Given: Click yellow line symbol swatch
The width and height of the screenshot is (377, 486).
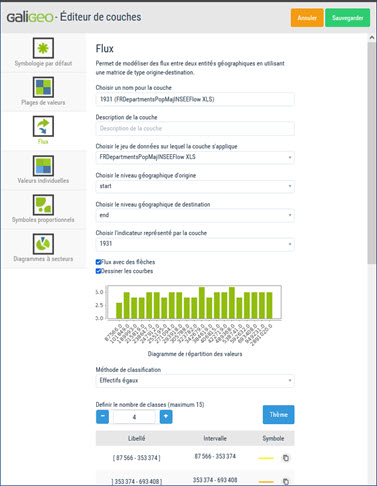Looking at the screenshot, I should [266, 458].
